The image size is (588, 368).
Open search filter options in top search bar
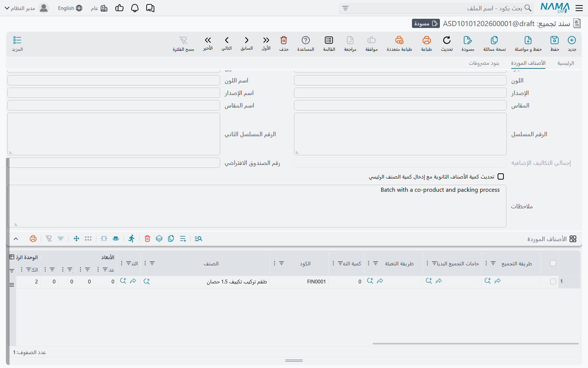click(345, 8)
